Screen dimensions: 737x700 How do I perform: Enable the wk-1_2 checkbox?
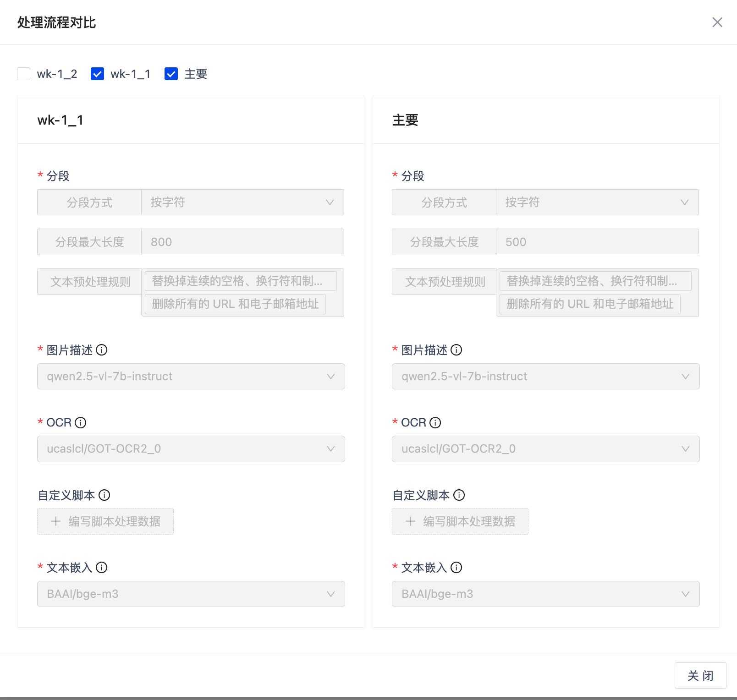click(24, 74)
